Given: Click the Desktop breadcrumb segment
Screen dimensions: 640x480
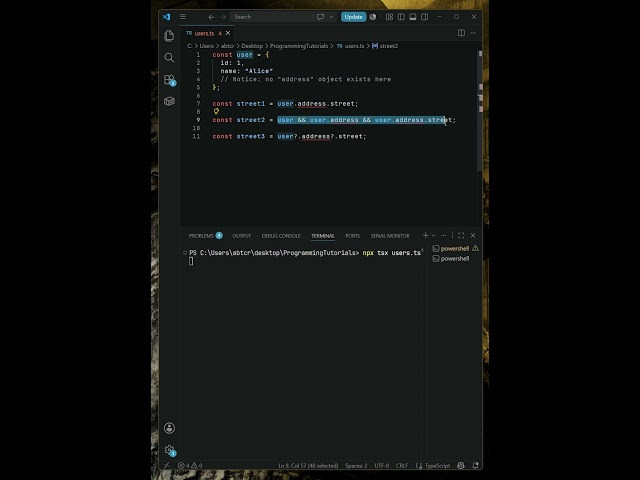Looking at the screenshot, I should (x=252, y=46).
